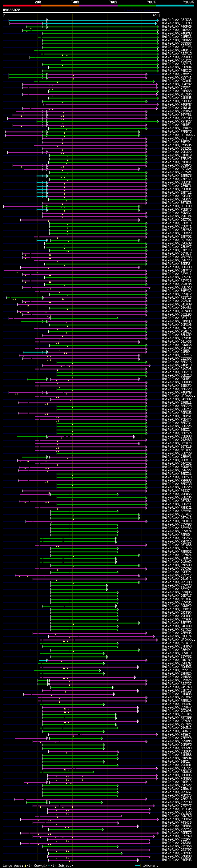Click the label UniRef100_Q84Y02
Image resolution: width=197 pixels, height=868 pixels.
click(x=177, y=84)
